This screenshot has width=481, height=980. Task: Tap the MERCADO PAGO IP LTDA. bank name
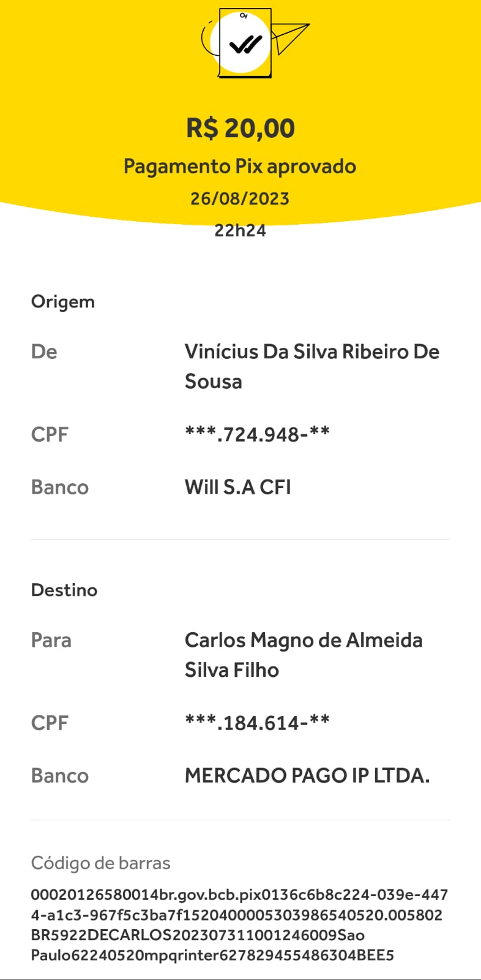pyautogui.click(x=307, y=775)
